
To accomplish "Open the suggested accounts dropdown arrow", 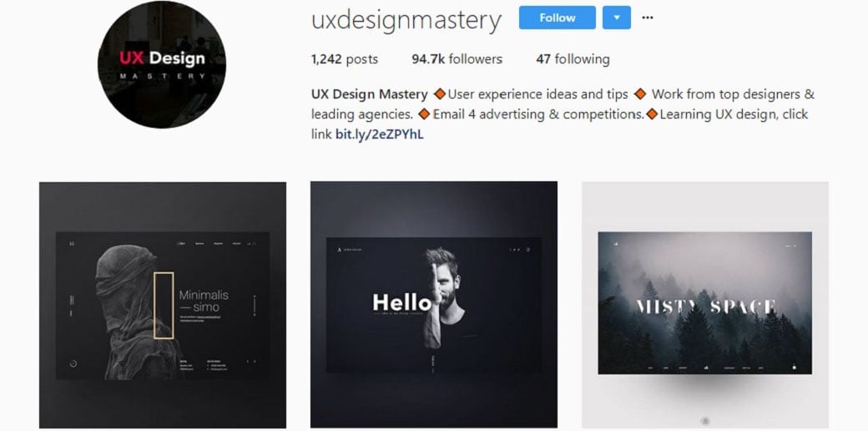I will coord(616,18).
